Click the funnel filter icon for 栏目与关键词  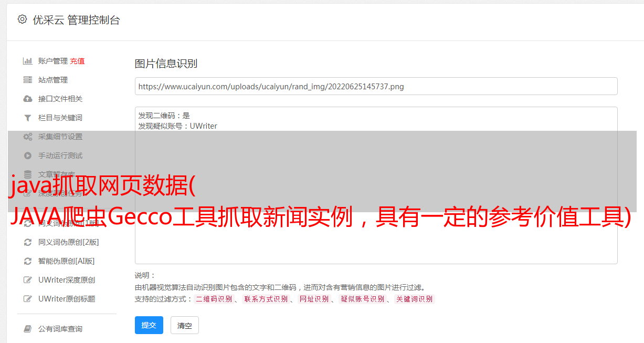(28, 118)
